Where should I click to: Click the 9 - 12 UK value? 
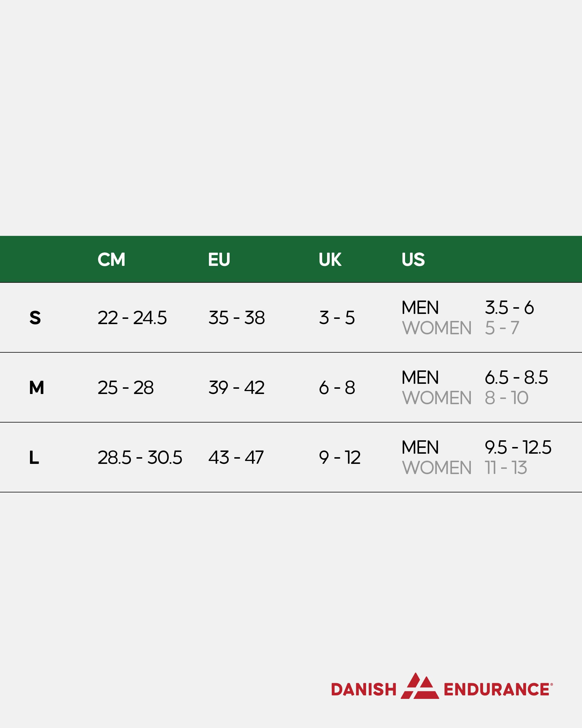pos(339,457)
